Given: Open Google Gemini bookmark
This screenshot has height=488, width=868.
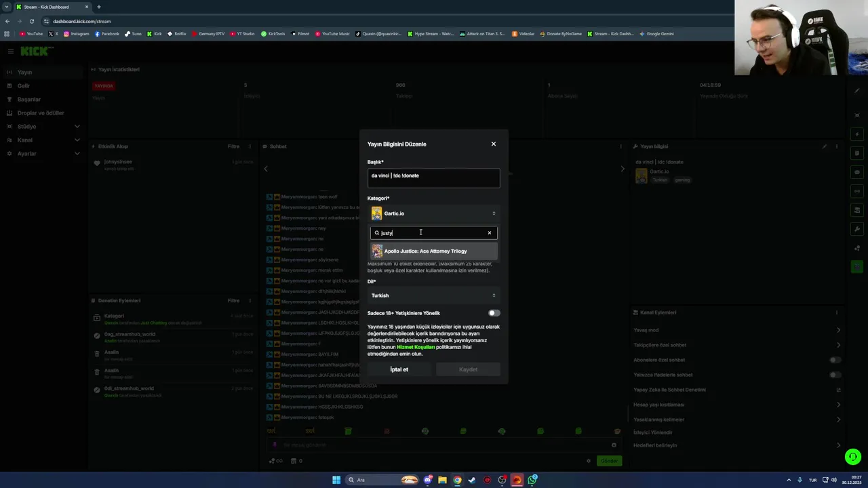Looking at the screenshot, I should (656, 33).
